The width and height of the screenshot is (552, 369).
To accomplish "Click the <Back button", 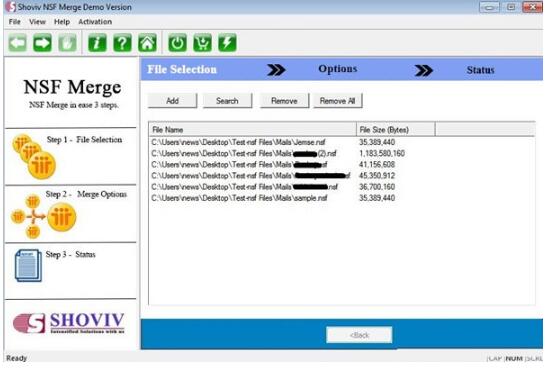I will (359, 335).
